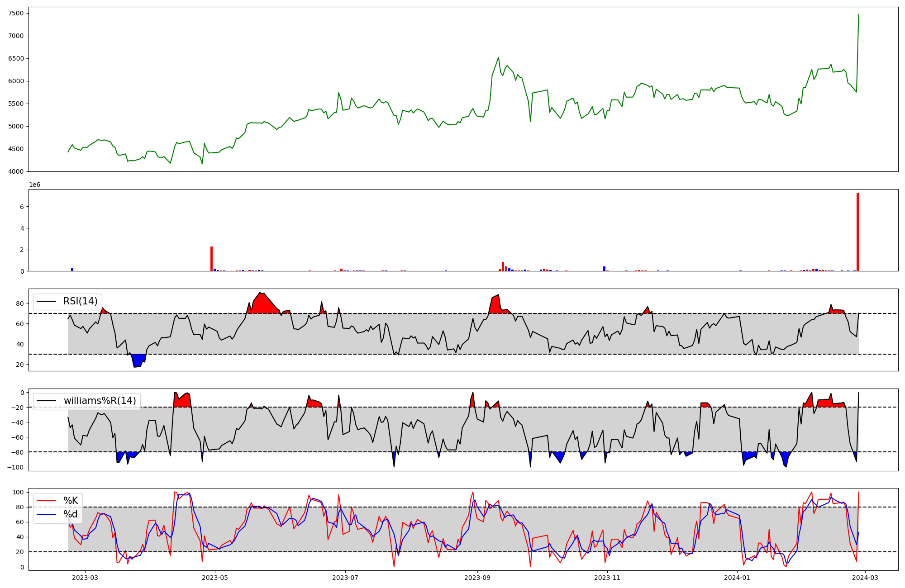The width and height of the screenshot is (905, 588).
Task: Click the 2023-11 date tick label
Action: click(x=607, y=578)
